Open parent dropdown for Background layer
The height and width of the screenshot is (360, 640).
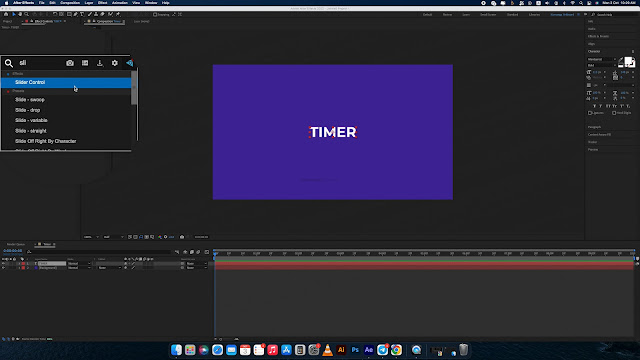[x=197, y=268]
